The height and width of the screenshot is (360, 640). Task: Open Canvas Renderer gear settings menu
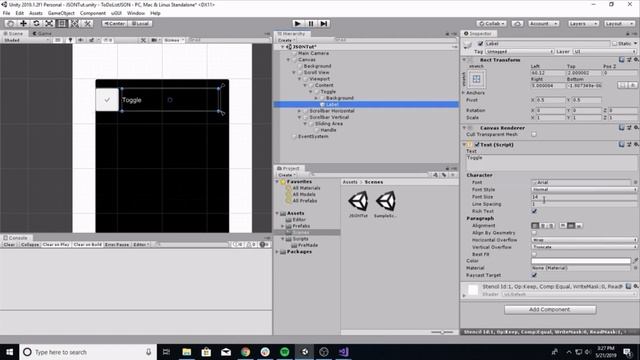[636, 127]
